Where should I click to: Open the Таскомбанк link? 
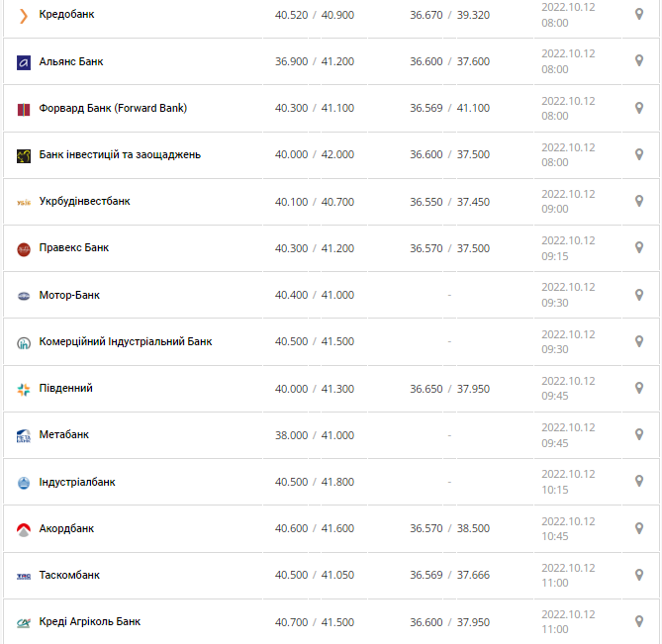point(69,575)
